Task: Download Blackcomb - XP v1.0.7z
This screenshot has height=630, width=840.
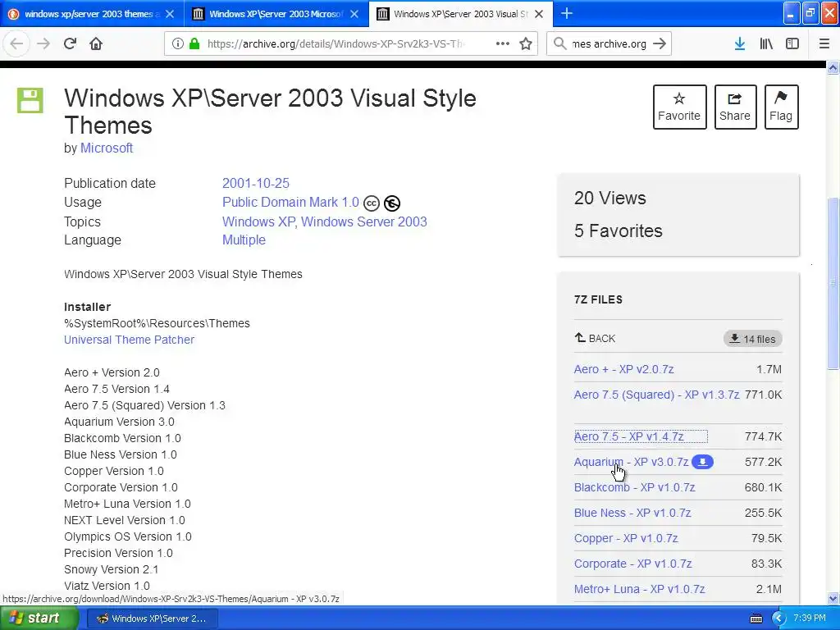Action: tap(634, 487)
